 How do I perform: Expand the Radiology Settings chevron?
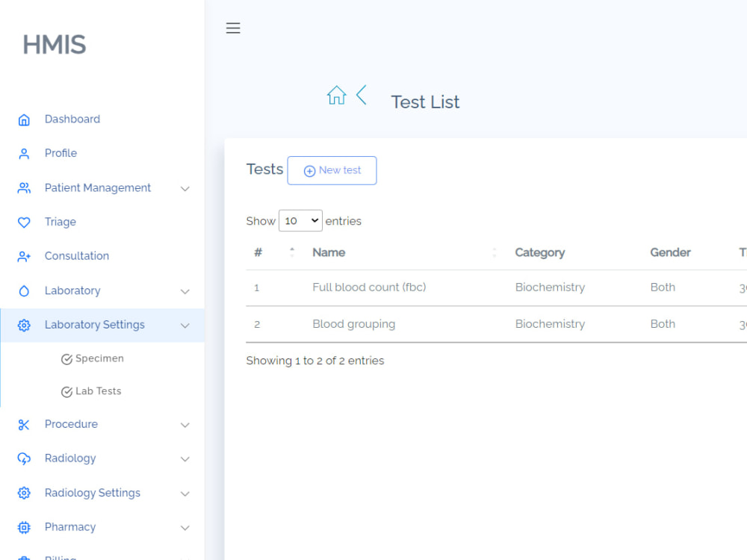pos(185,494)
